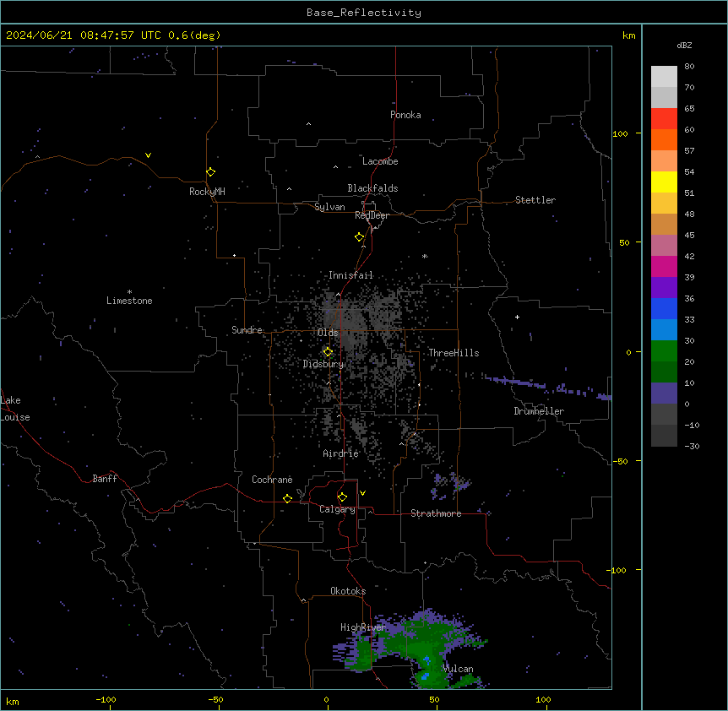Viewport: 728px width, 711px height.
Task: Select the ThreeHills label
Action: (x=454, y=353)
